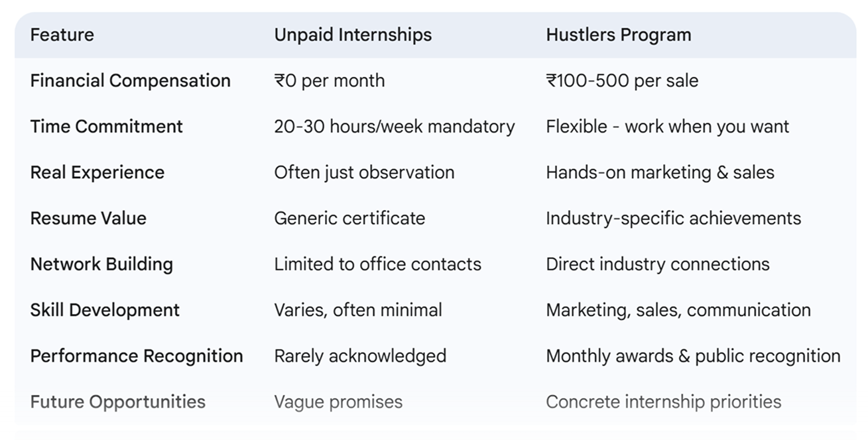Click the Generic certificate cell
This screenshot has height=440, width=868.
click(x=349, y=218)
